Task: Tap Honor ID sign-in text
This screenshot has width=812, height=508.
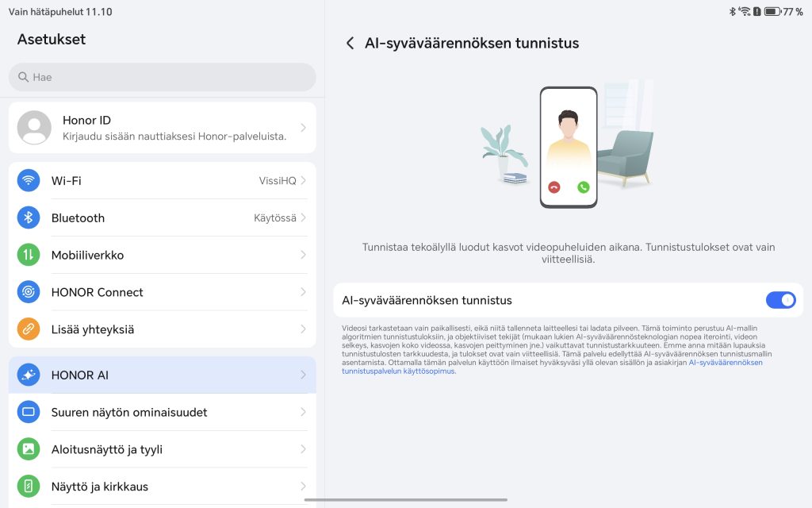Action: (x=174, y=137)
